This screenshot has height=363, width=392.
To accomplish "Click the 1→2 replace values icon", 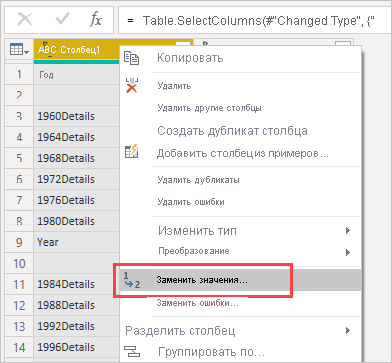I will pyautogui.click(x=131, y=280).
